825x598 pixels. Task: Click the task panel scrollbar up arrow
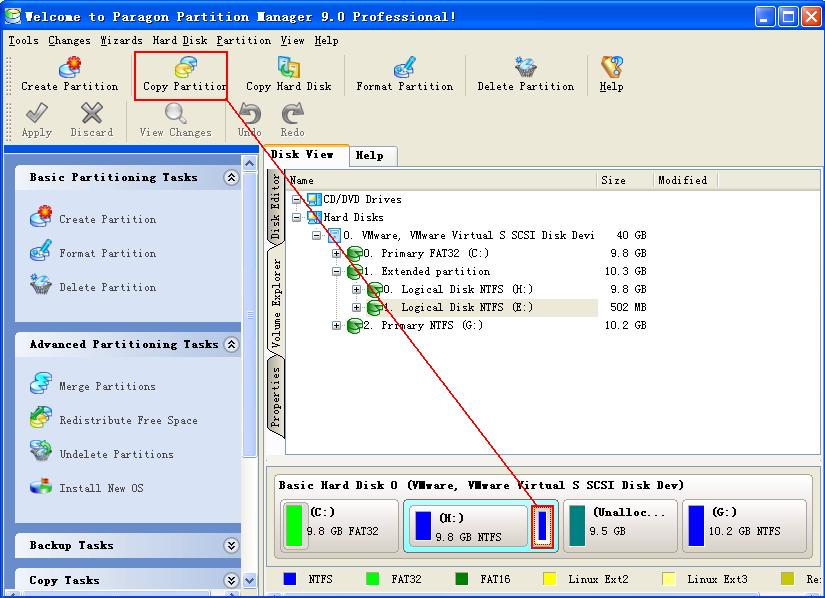pos(249,163)
